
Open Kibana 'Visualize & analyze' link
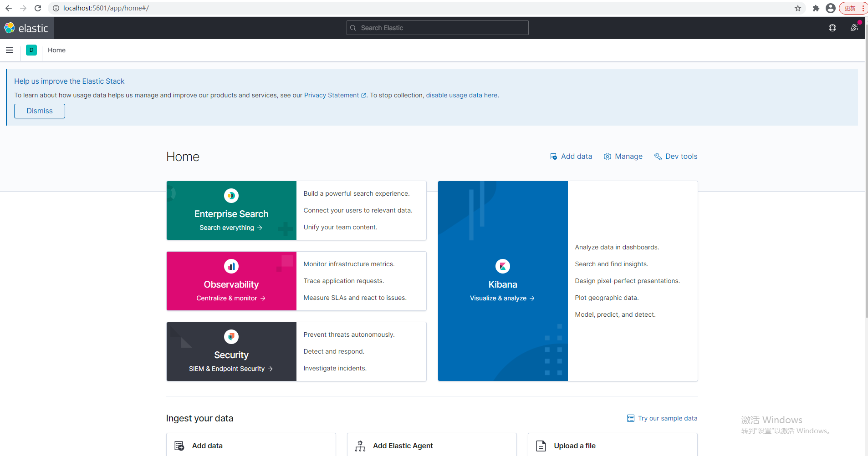[x=502, y=298]
